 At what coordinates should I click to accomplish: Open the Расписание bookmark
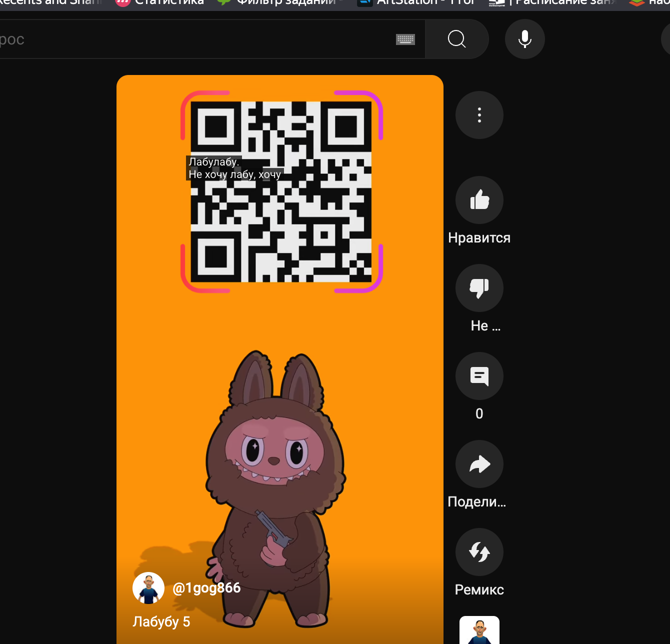point(552,2)
